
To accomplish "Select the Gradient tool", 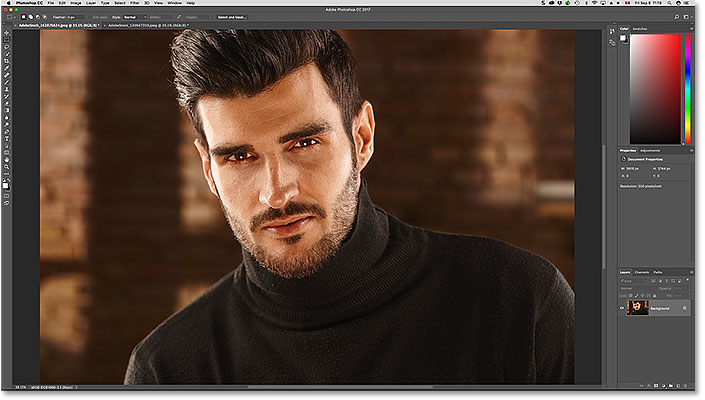I will 6,110.
